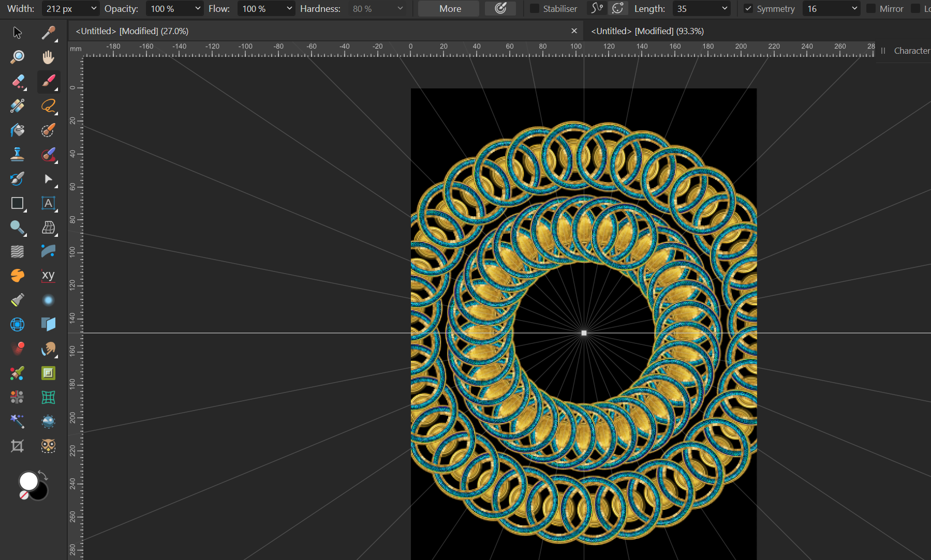Click the orange blob tool icon

point(17,276)
